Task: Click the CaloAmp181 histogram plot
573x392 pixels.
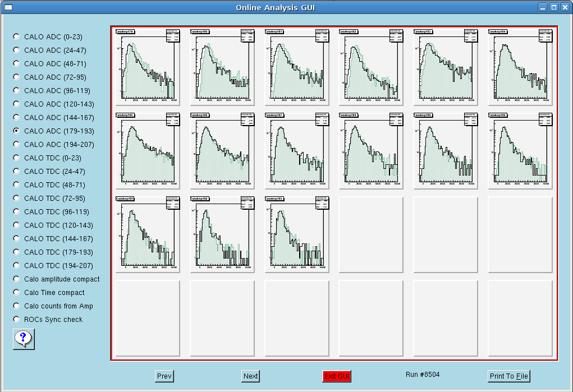Action: click(x=297, y=68)
